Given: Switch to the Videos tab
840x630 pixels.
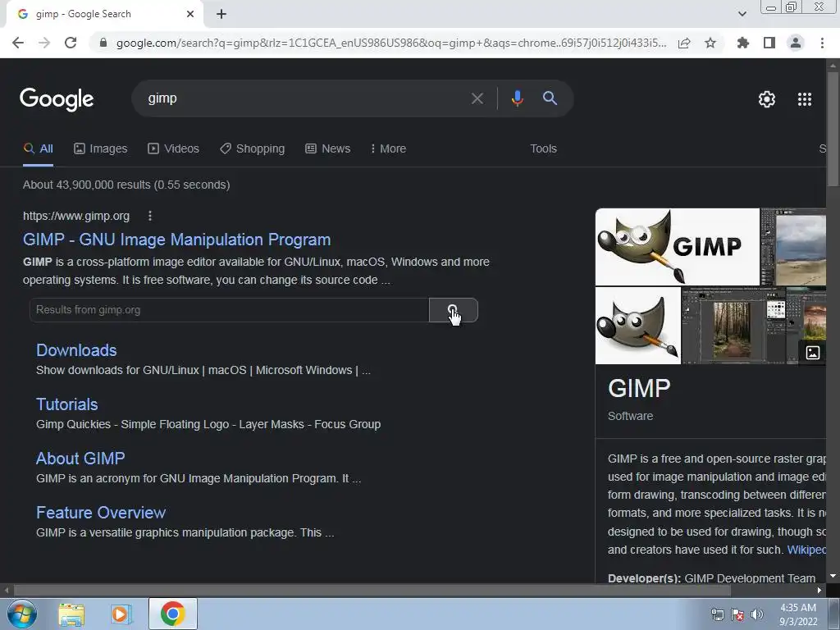Looking at the screenshot, I should tap(174, 148).
